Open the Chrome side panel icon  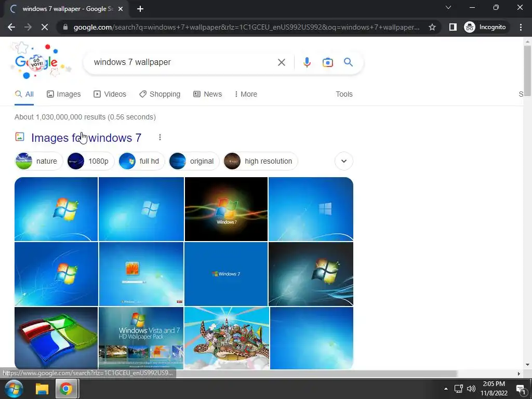[x=453, y=27]
